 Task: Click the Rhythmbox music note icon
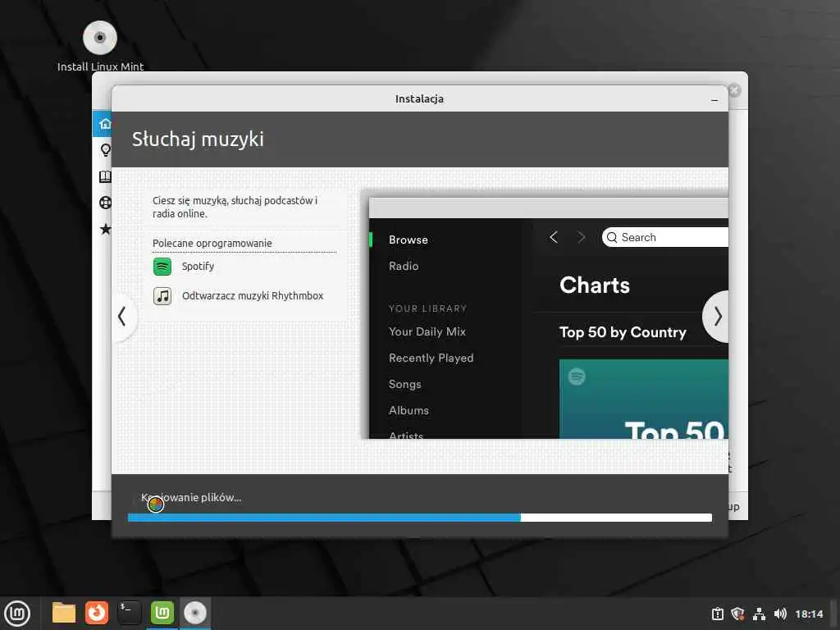point(162,295)
